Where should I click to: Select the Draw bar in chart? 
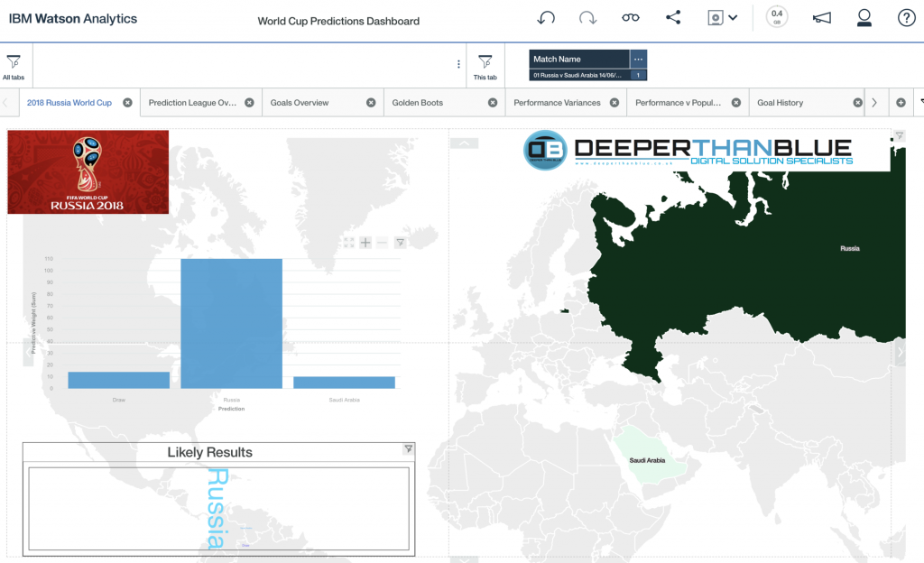click(x=118, y=380)
